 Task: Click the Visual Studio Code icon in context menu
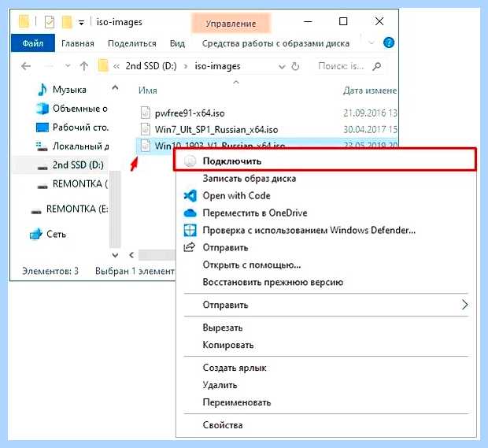click(x=190, y=196)
